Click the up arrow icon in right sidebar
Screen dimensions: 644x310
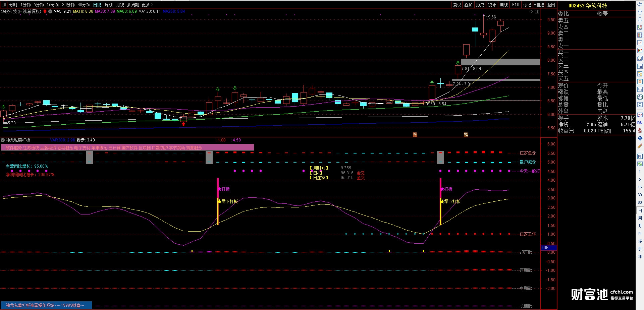tap(640, 12)
